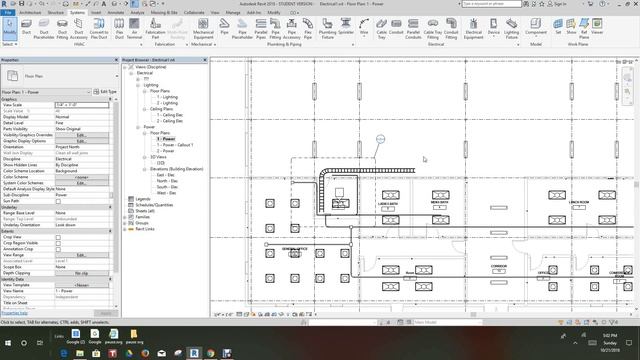The width and height of the screenshot is (640, 360).
Task: Open the Properties help link
Action: click(15, 313)
